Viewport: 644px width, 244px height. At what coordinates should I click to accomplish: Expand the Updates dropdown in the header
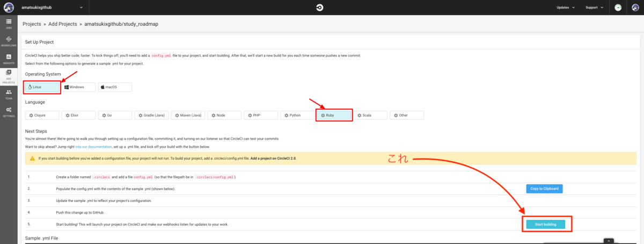coord(565,8)
